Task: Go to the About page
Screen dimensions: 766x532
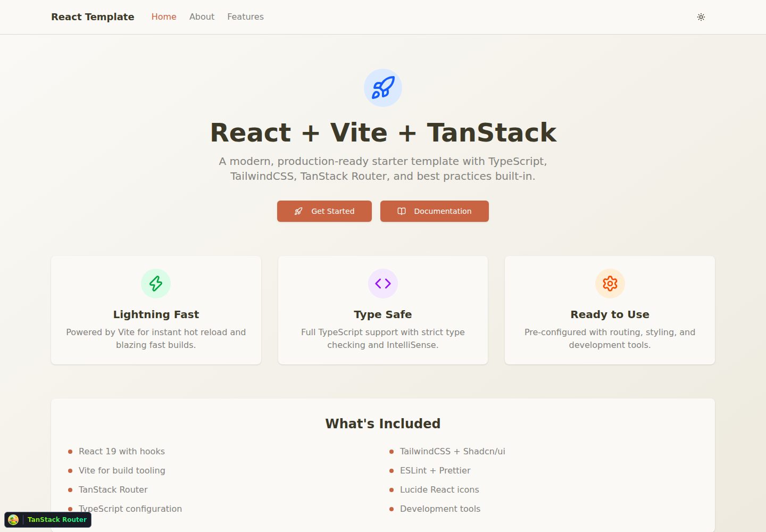Action: tap(202, 17)
